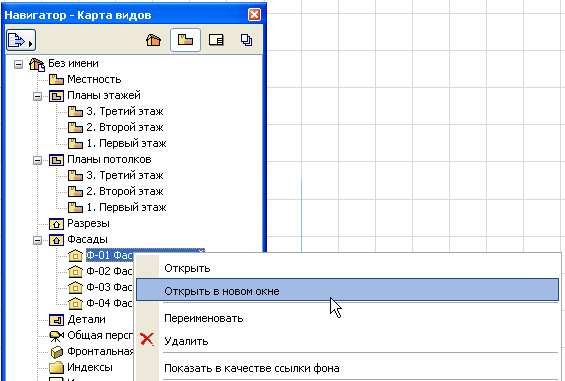Click the Планы этажей label
The height and width of the screenshot is (381, 565).
coord(104,96)
